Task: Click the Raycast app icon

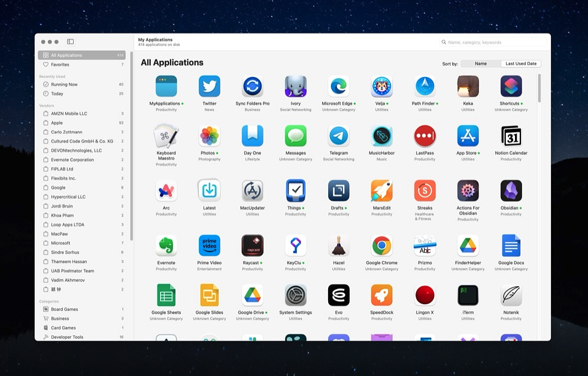Action: pos(252,245)
